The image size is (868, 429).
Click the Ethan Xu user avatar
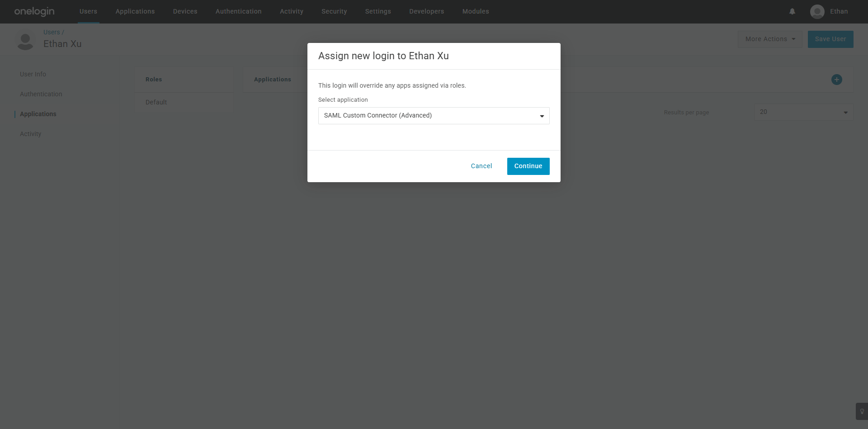[x=25, y=41]
